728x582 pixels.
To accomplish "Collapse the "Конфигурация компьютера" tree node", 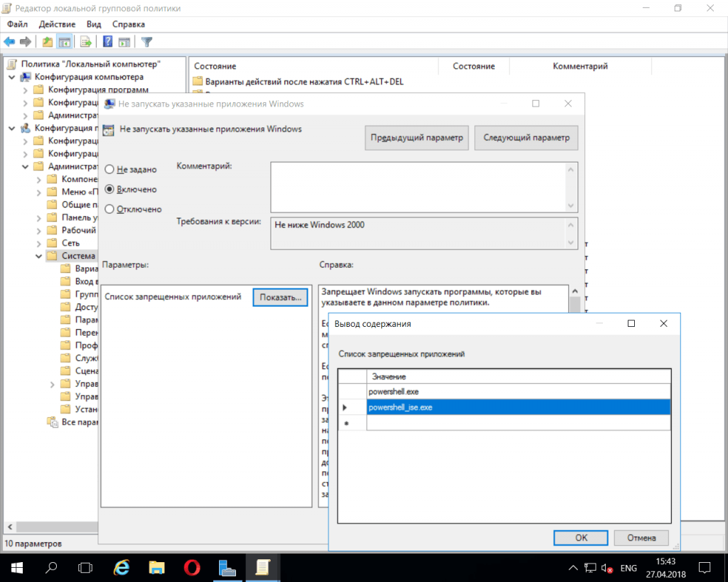I will (13, 77).
